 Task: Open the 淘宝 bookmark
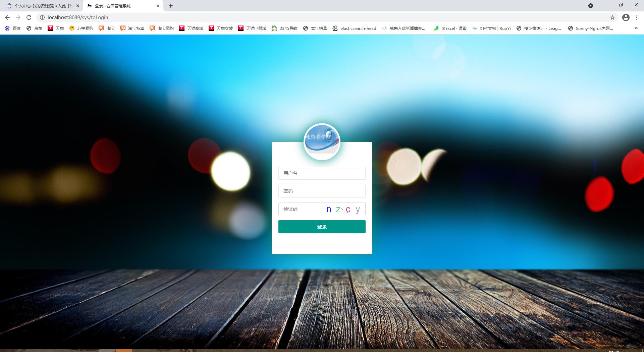click(x=107, y=29)
